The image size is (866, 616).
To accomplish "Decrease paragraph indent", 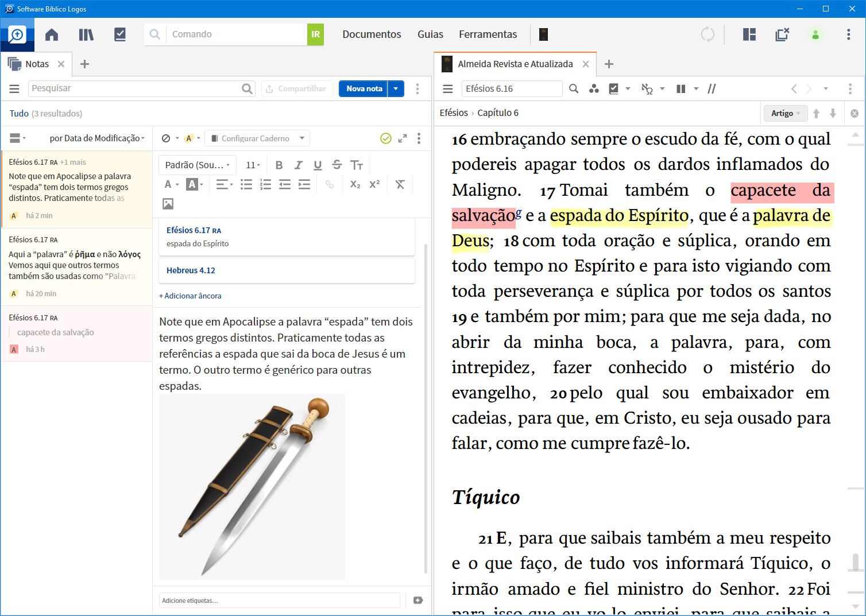I will (285, 184).
